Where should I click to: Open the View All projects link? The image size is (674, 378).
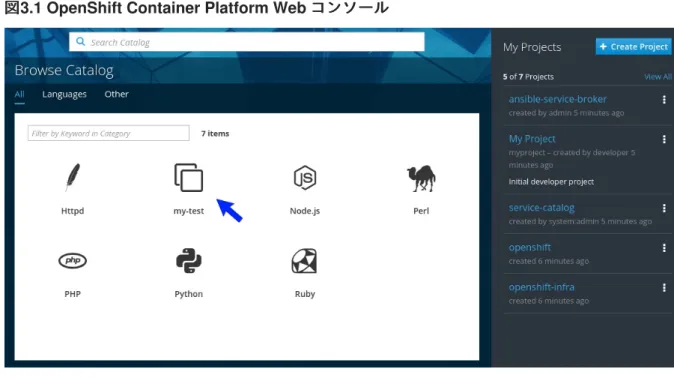[658, 77]
